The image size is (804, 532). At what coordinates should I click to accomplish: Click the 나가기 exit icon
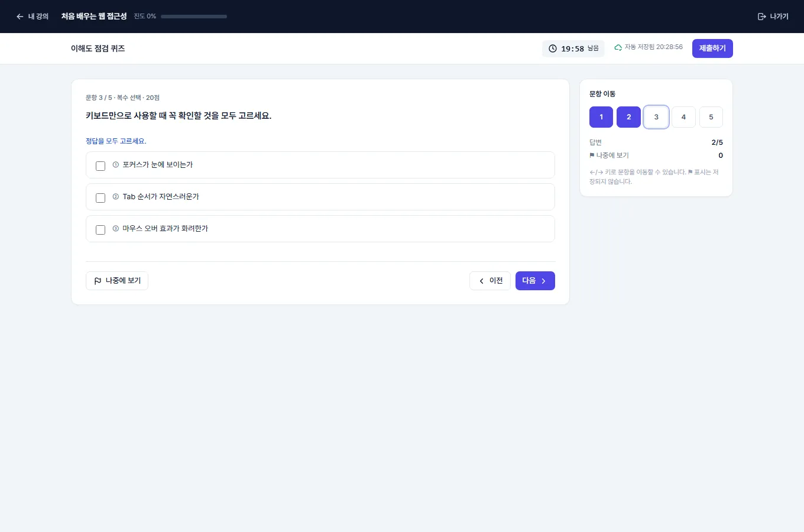(761, 17)
